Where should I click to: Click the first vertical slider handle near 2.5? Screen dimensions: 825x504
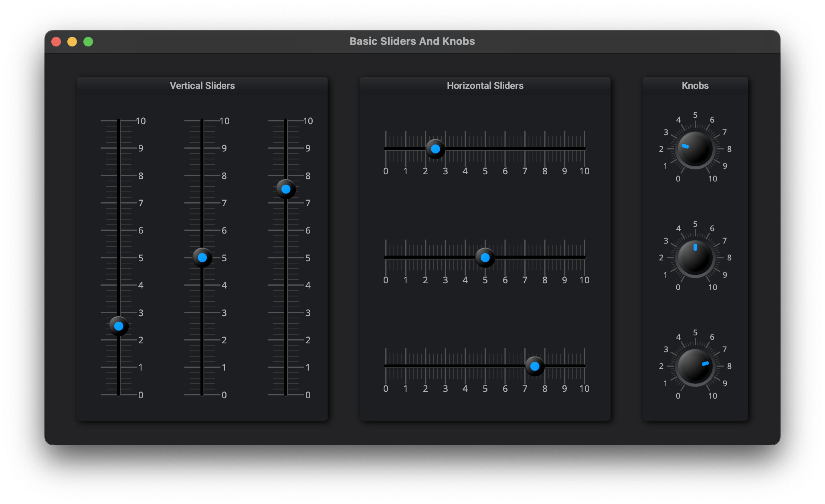click(x=119, y=326)
